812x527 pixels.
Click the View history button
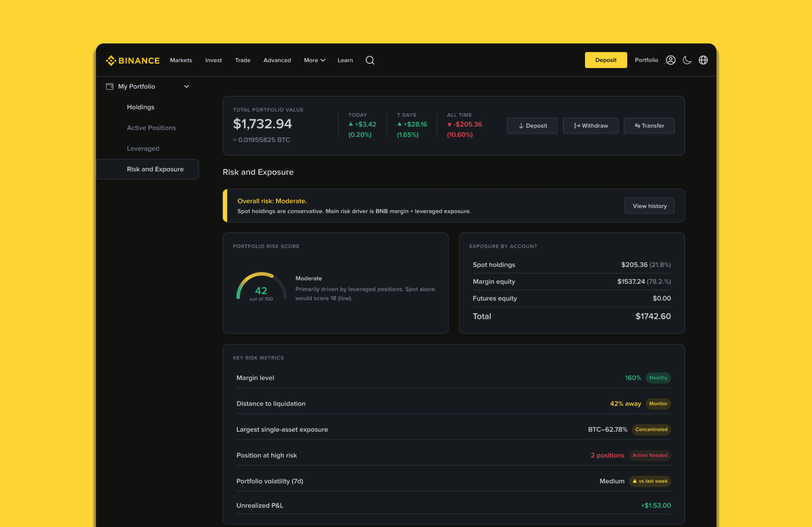(649, 206)
